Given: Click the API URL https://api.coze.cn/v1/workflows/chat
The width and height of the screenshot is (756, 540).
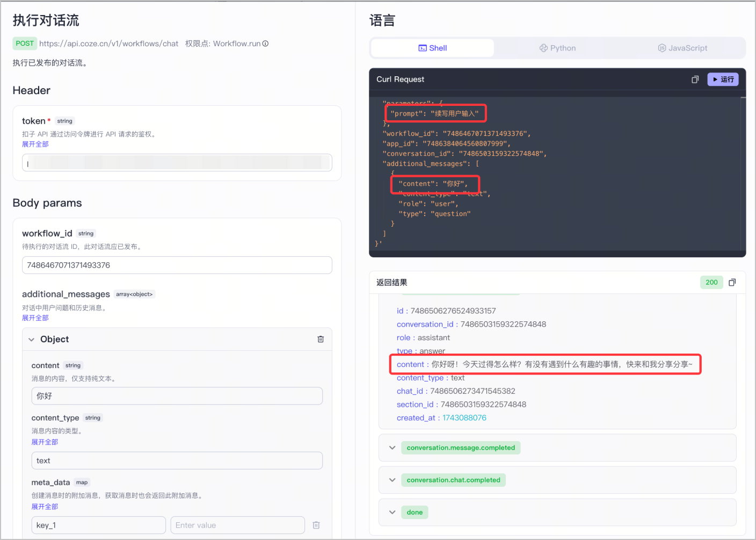Looking at the screenshot, I should [108, 44].
